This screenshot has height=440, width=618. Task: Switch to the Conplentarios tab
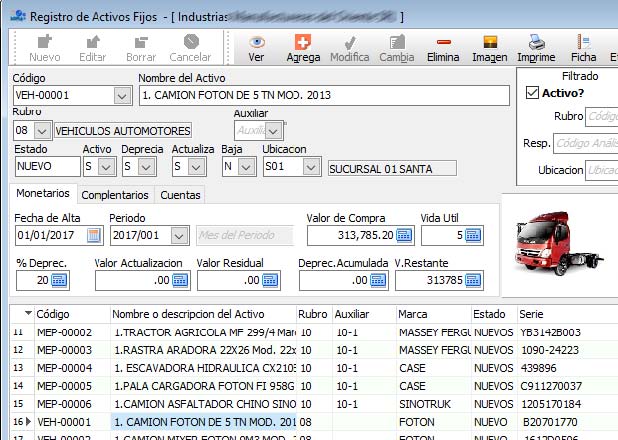tap(115, 195)
